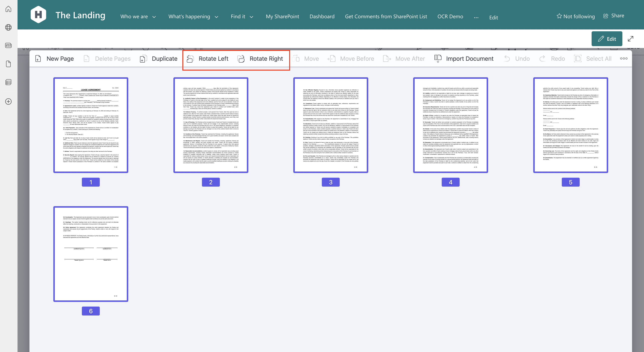Navigate to OCR Demo
The image size is (644, 352).
(x=450, y=16)
